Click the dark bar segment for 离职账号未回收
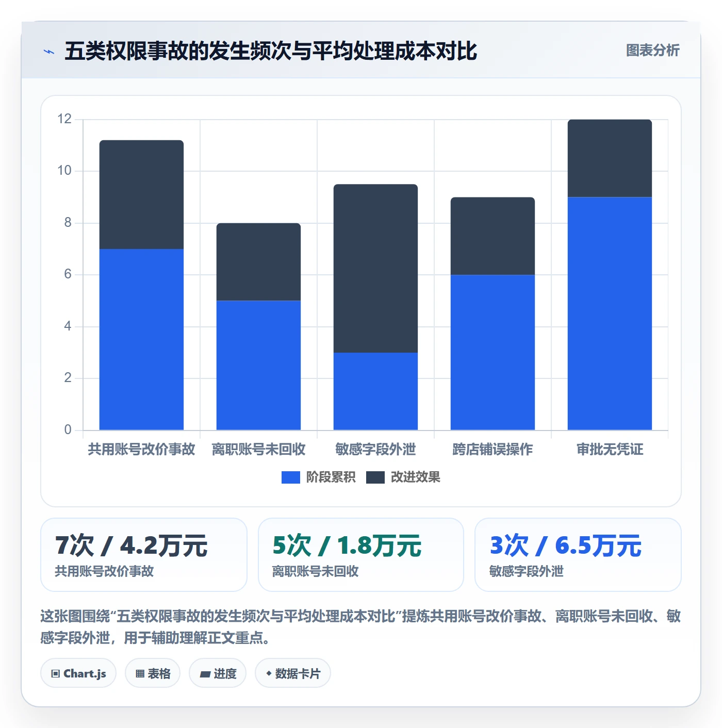Viewport: 722px width, 728px height. pos(258,262)
